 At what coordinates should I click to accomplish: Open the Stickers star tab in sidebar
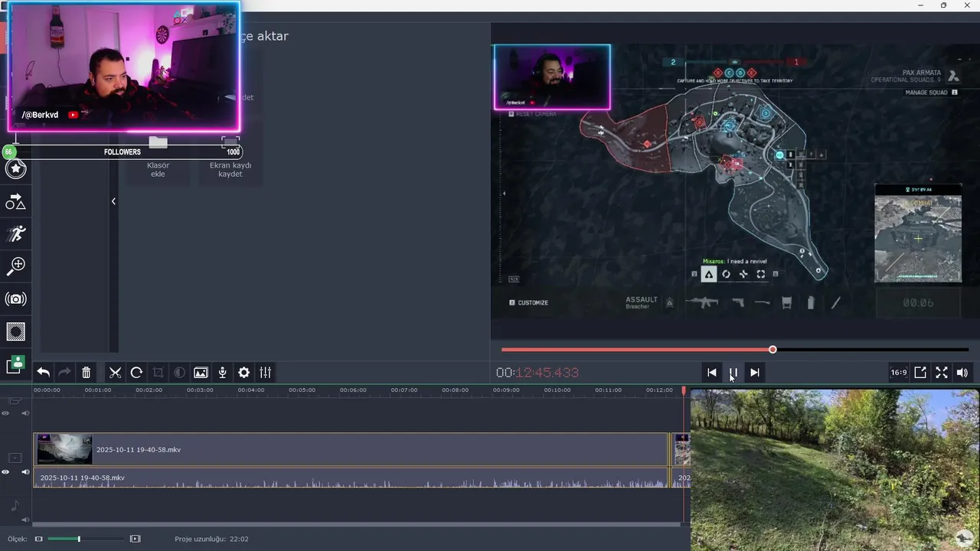[x=16, y=168]
